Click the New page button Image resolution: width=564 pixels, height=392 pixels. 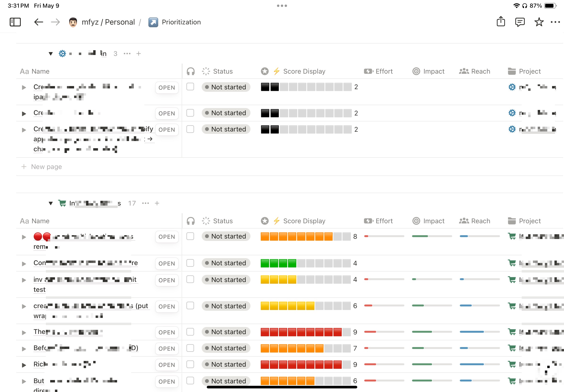tap(46, 167)
